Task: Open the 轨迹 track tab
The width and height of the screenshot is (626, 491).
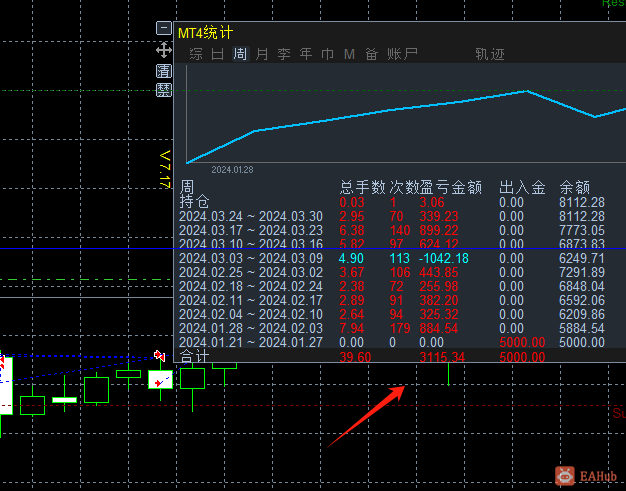Action: coord(490,54)
